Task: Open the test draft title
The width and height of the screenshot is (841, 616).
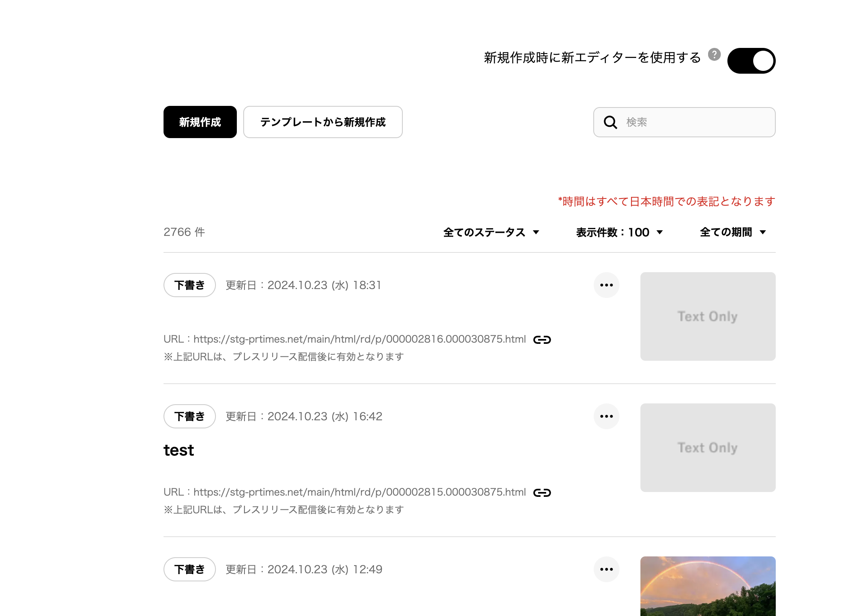Action: pyautogui.click(x=179, y=450)
